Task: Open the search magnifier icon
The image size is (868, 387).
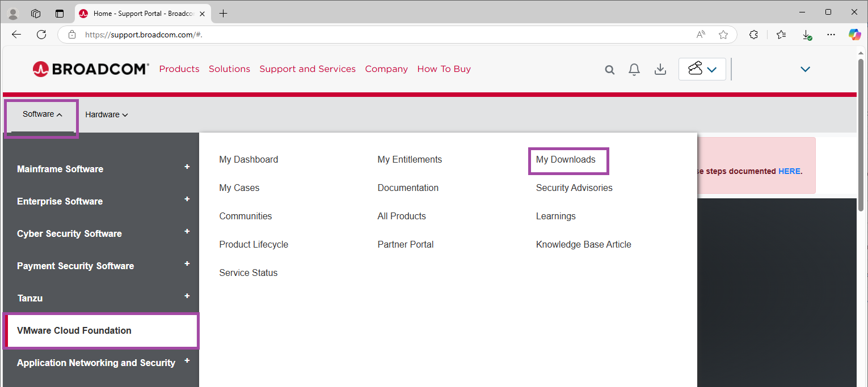Action: (x=610, y=70)
